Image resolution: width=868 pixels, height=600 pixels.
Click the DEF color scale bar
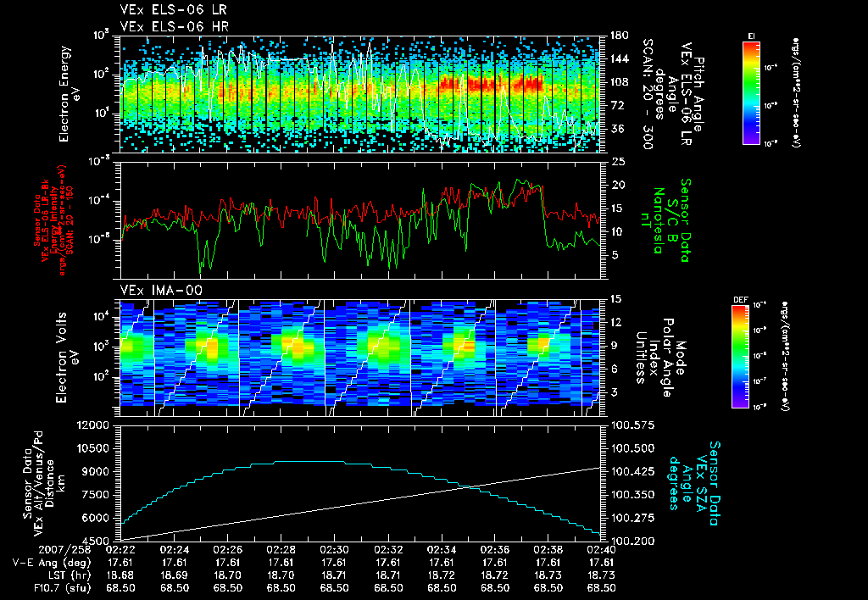(x=741, y=357)
